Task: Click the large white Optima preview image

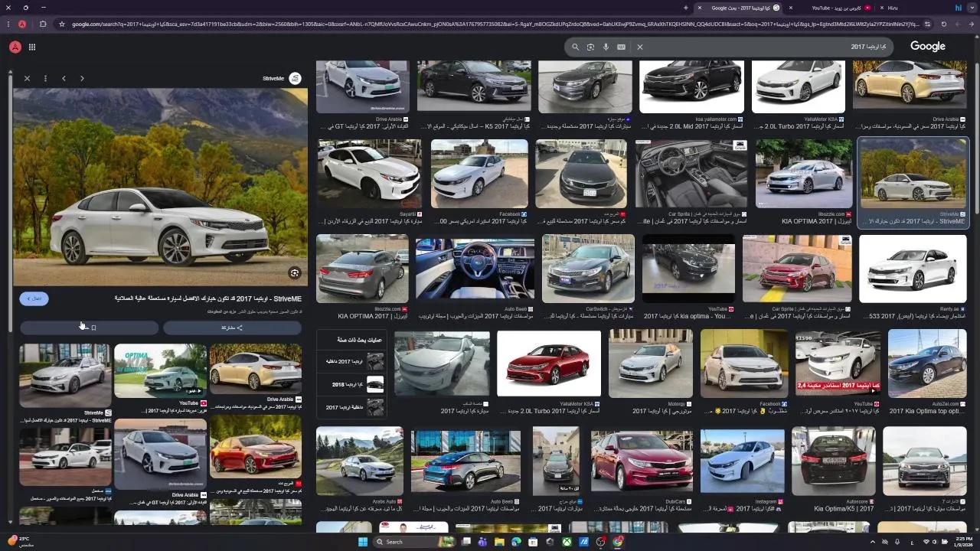Action: tap(160, 187)
